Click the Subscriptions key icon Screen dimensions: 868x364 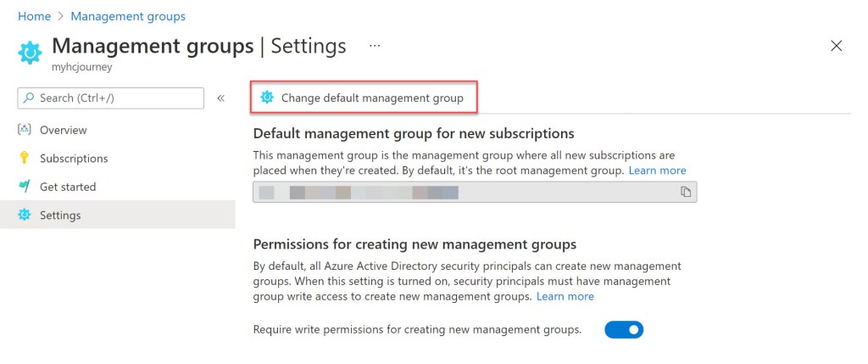coord(24,159)
